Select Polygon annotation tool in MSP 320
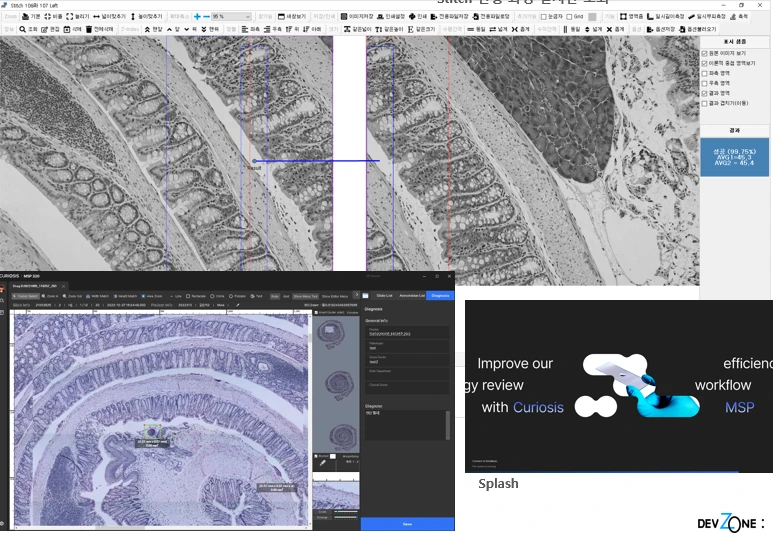 pyautogui.click(x=237, y=296)
